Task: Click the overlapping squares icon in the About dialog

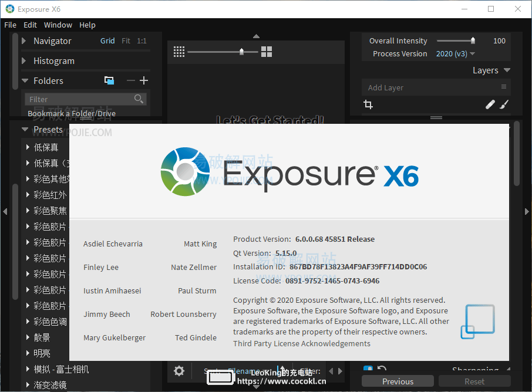Action: coord(478,322)
